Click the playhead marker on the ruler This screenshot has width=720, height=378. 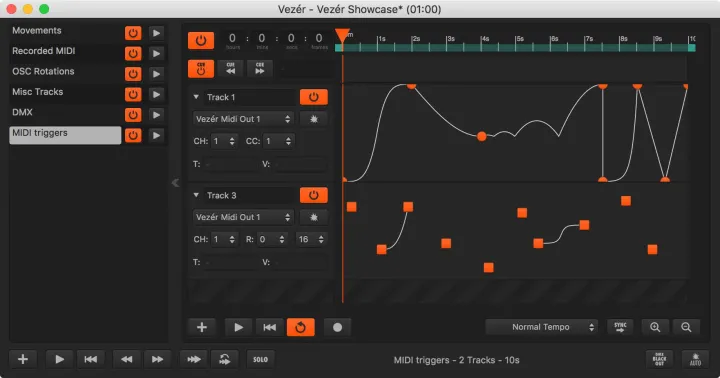pyautogui.click(x=342, y=36)
